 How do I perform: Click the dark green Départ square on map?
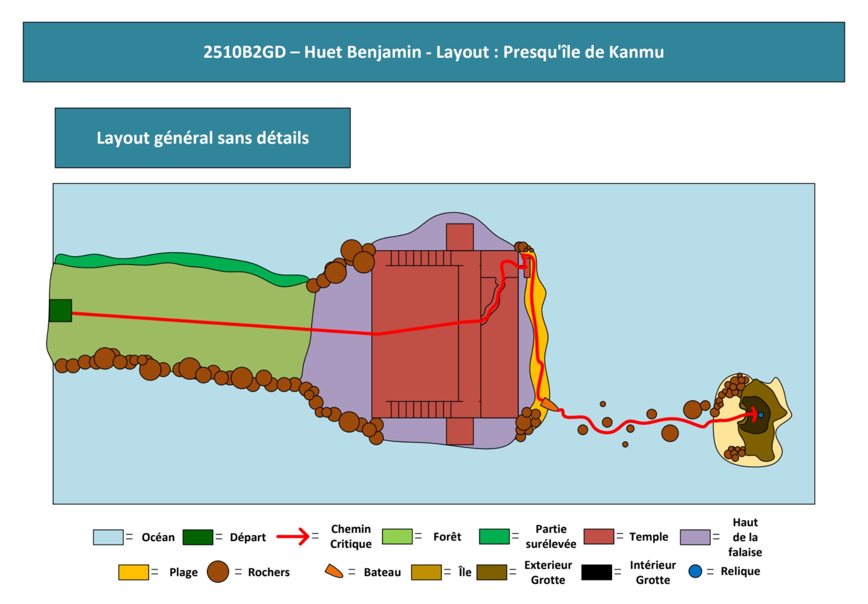tap(61, 311)
